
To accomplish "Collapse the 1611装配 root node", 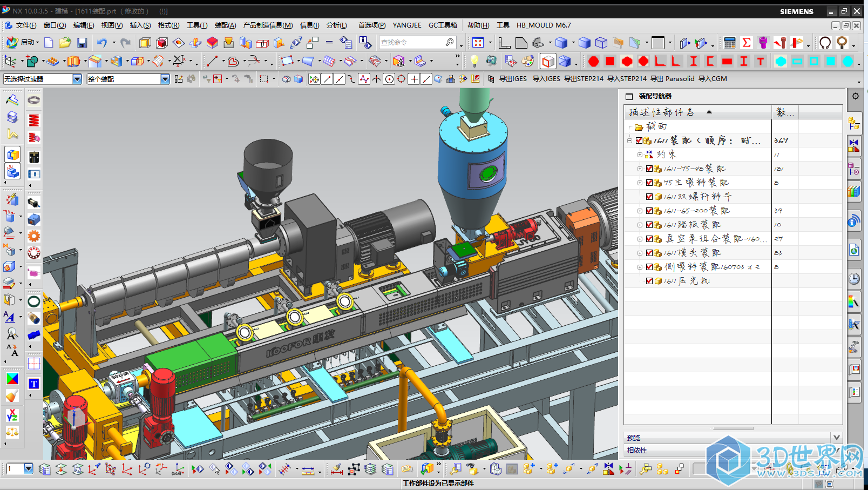I will click(x=629, y=140).
